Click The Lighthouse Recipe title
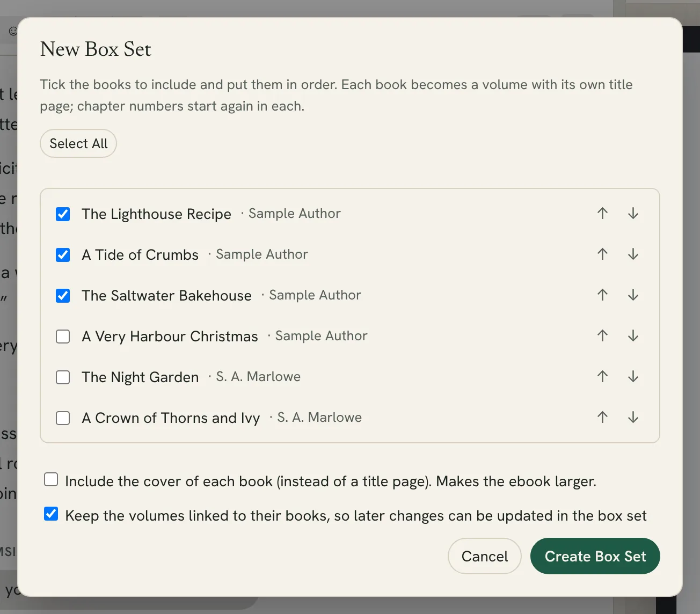700x614 pixels. [156, 214]
